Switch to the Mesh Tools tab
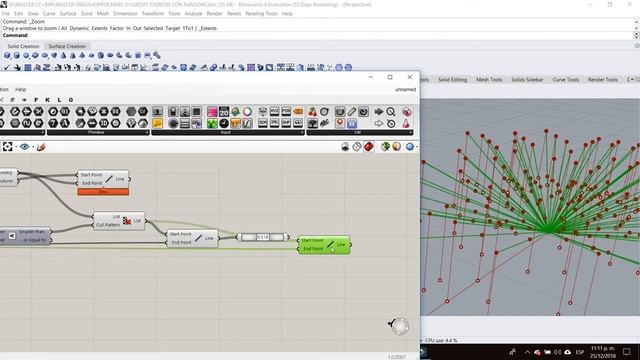640x360 pixels. [x=489, y=80]
